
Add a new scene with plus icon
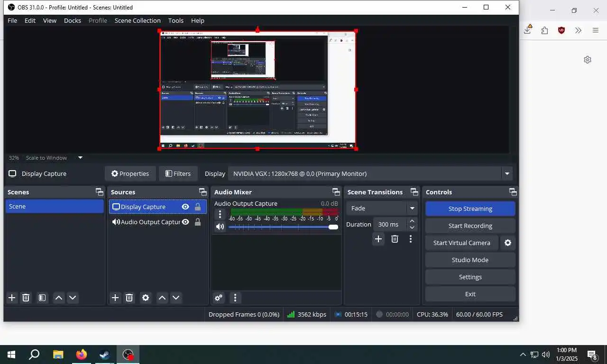12,298
